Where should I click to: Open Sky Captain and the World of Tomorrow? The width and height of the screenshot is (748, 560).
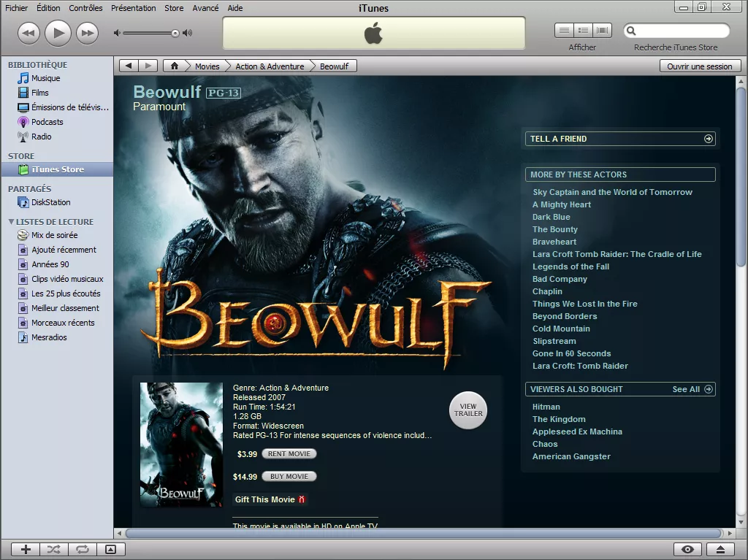pos(613,192)
